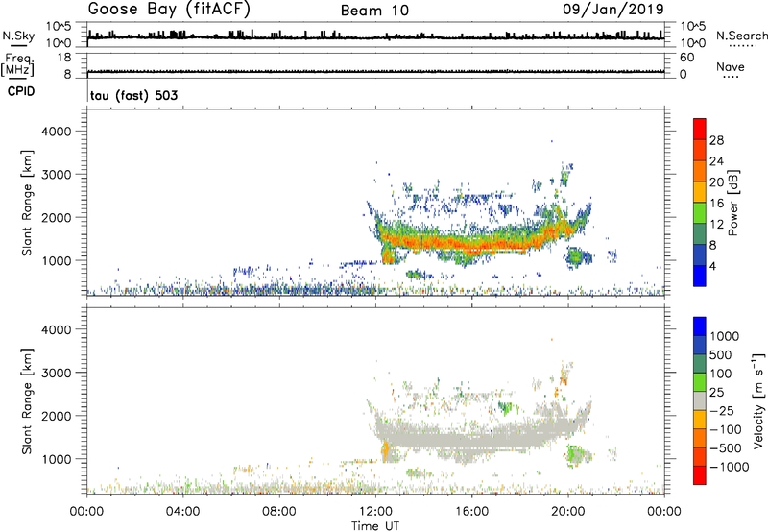Screen dimensions: 768x532
Task: Click the '08:00' time axis label
Action: [x=279, y=512]
